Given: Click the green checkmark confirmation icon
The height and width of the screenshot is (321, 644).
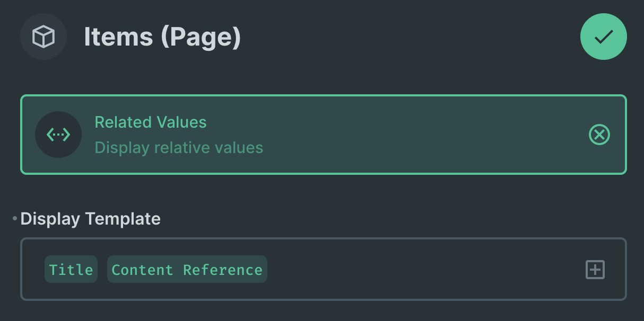Looking at the screenshot, I should (x=604, y=37).
